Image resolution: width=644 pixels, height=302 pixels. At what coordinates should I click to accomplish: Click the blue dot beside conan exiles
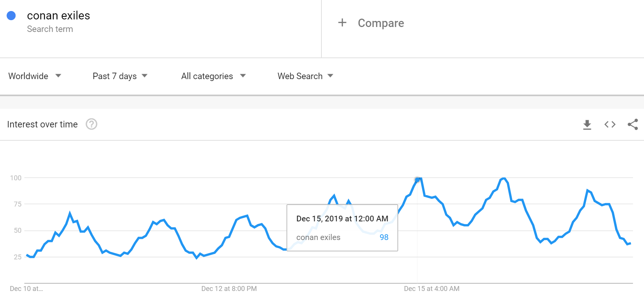pos(11,16)
